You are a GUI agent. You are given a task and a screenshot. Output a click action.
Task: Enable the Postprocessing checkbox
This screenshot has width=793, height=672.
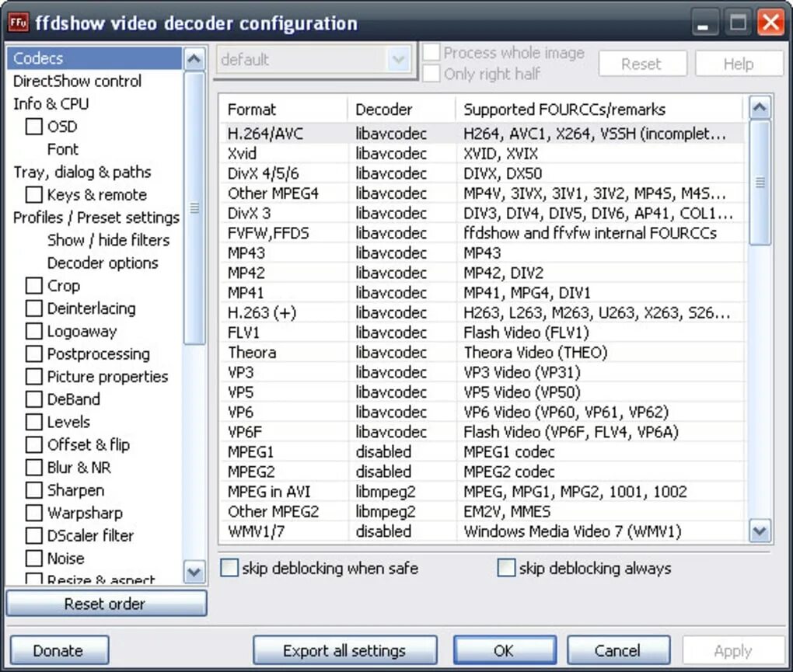pos(34,353)
